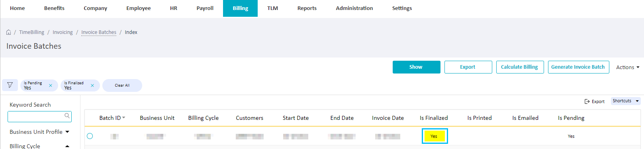The image size is (644, 149).
Task: Remove the Is Pending filter chip
Action: (51, 85)
